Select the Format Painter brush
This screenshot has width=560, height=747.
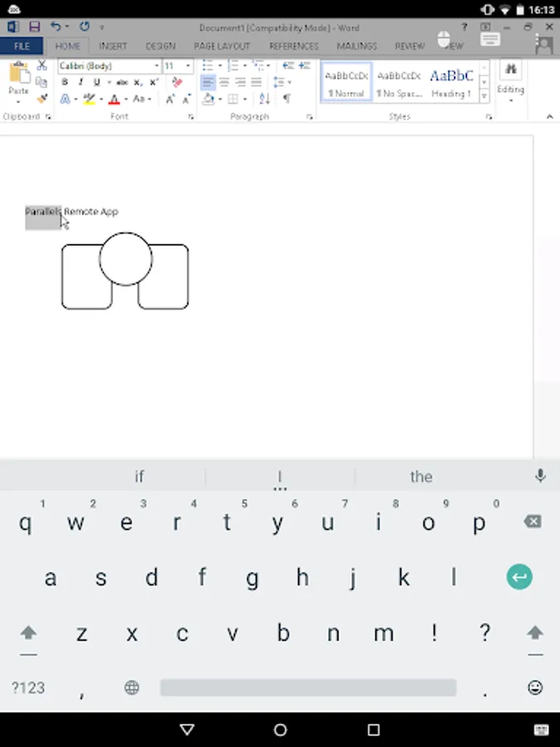point(42,99)
